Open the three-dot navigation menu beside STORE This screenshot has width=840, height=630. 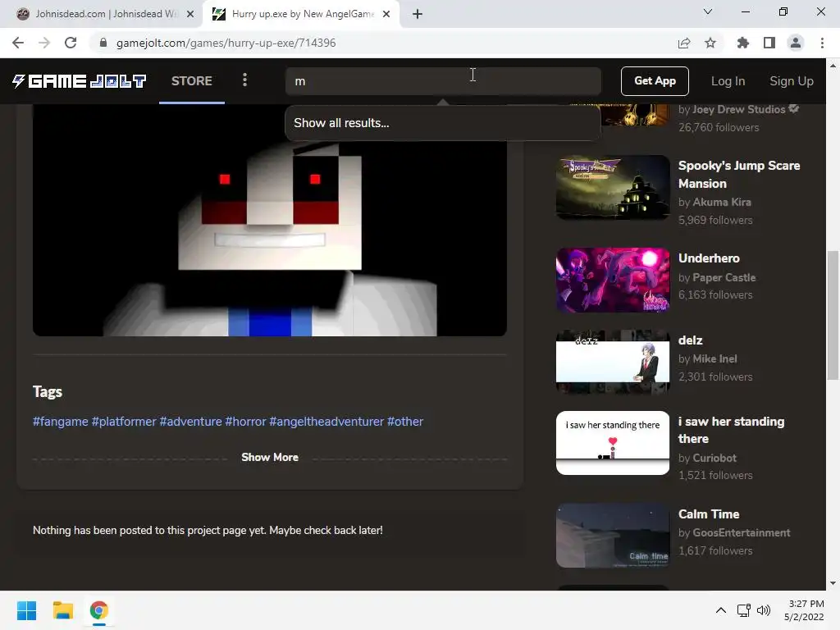point(244,80)
